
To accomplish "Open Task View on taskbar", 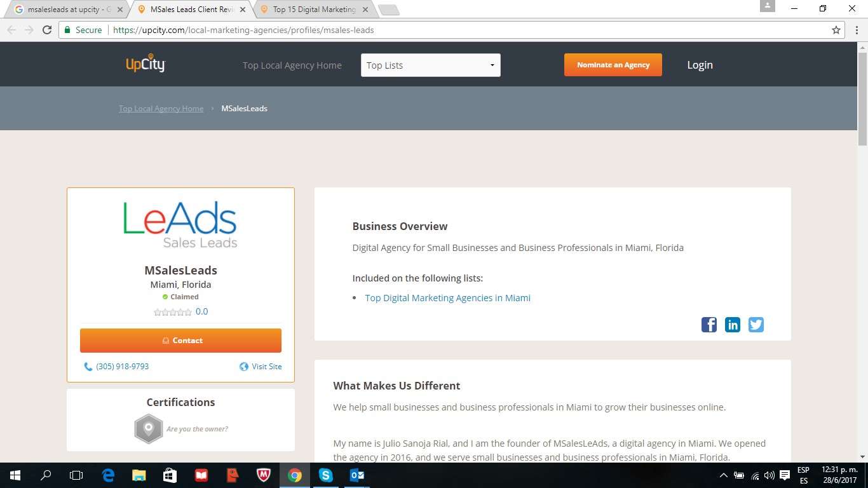I will (76, 475).
